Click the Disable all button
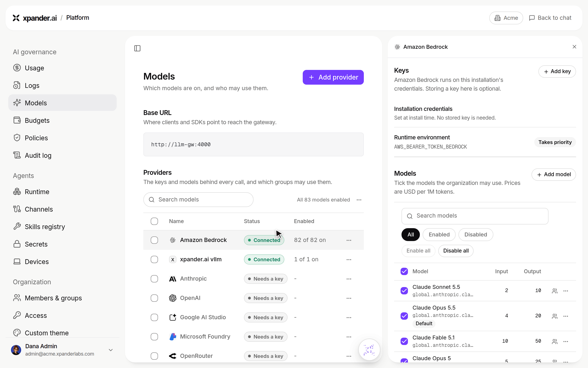588x368 pixels. tap(456, 251)
